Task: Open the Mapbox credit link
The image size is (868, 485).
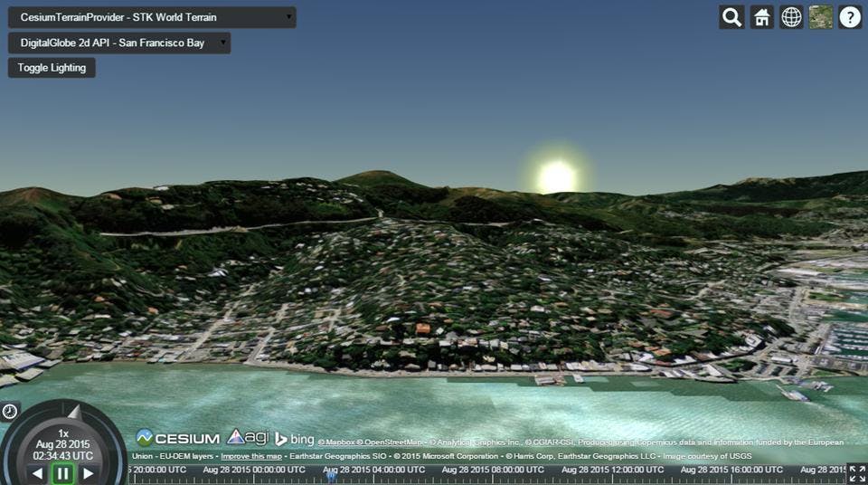Action: point(336,442)
